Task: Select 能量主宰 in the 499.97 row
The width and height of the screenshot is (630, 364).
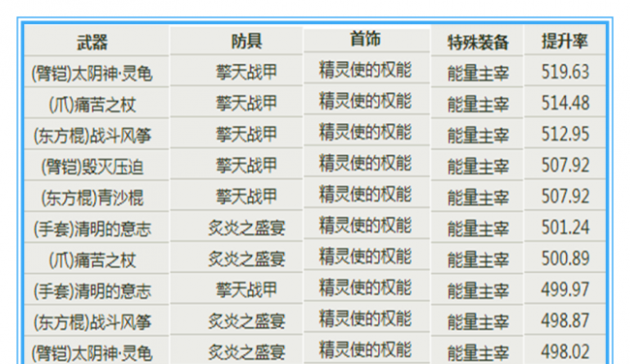Action: pyautogui.click(x=478, y=291)
